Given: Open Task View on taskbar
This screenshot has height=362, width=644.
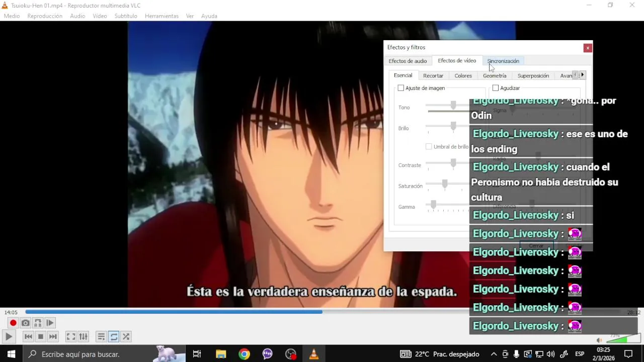Looking at the screenshot, I should pyautogui.click(x=197, y=354).
